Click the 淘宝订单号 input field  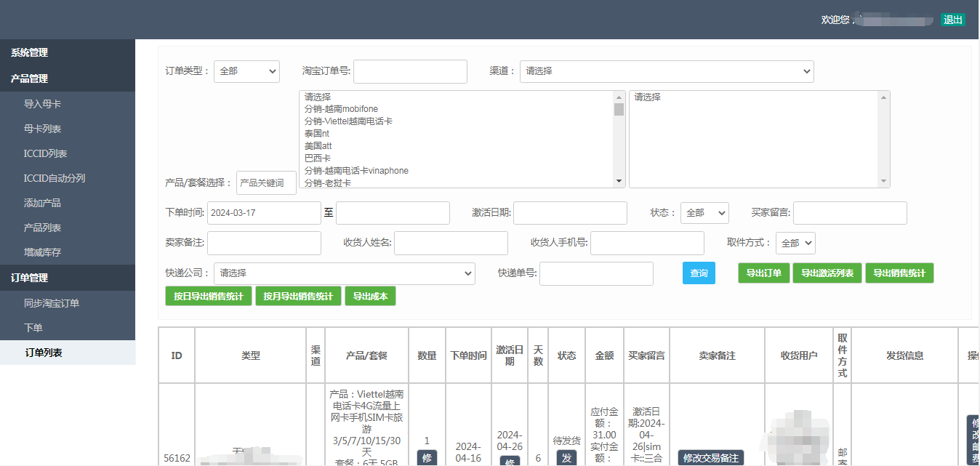coord(410,71)
